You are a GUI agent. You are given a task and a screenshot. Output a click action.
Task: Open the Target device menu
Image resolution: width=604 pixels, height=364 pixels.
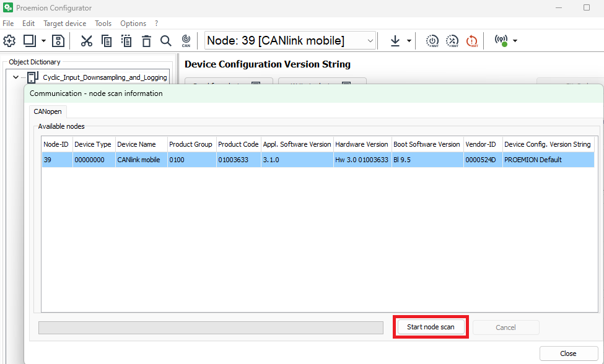coord(64,23)
